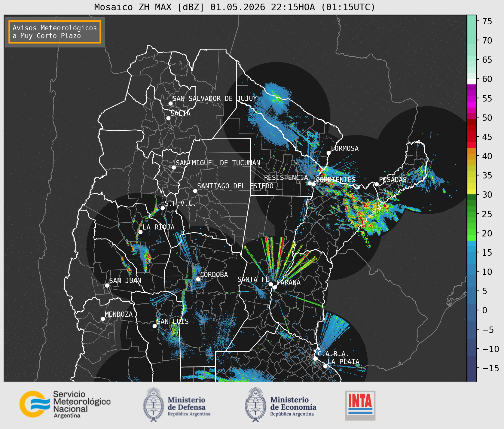Click the Posadas city marker dot
The image size is (504, 429).
pyautogui.click(x=377, y=184)
